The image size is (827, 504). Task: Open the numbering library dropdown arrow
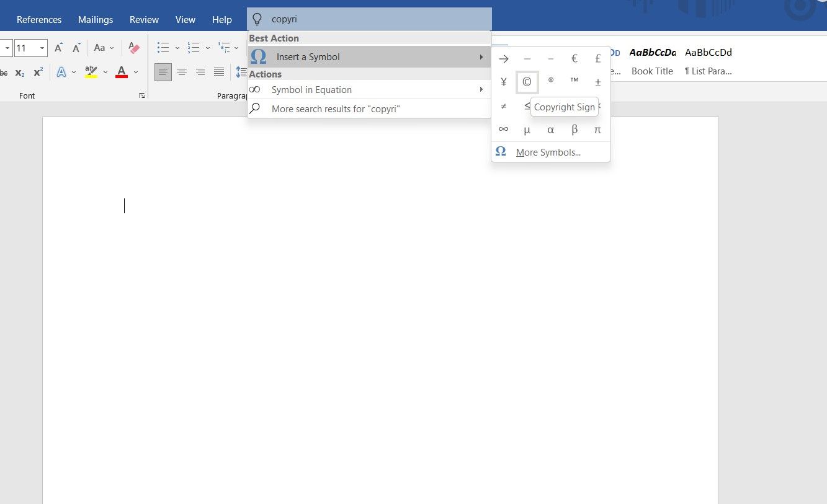tap(207, 48)
